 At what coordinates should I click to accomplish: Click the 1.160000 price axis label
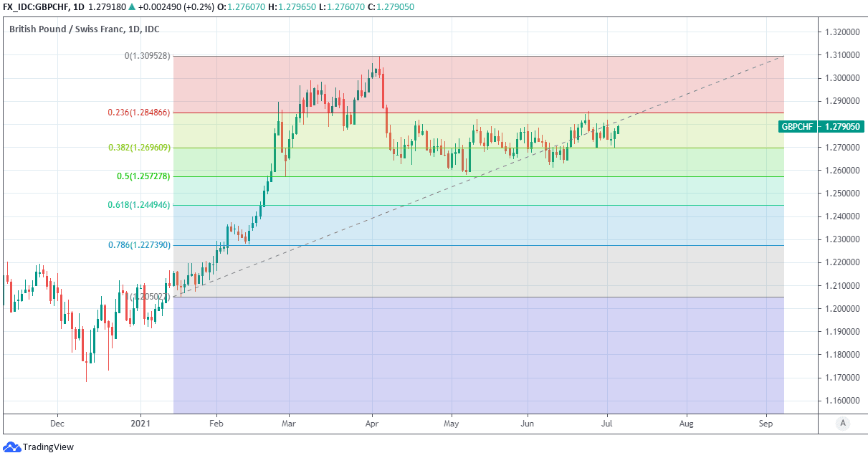pos(841,401)
